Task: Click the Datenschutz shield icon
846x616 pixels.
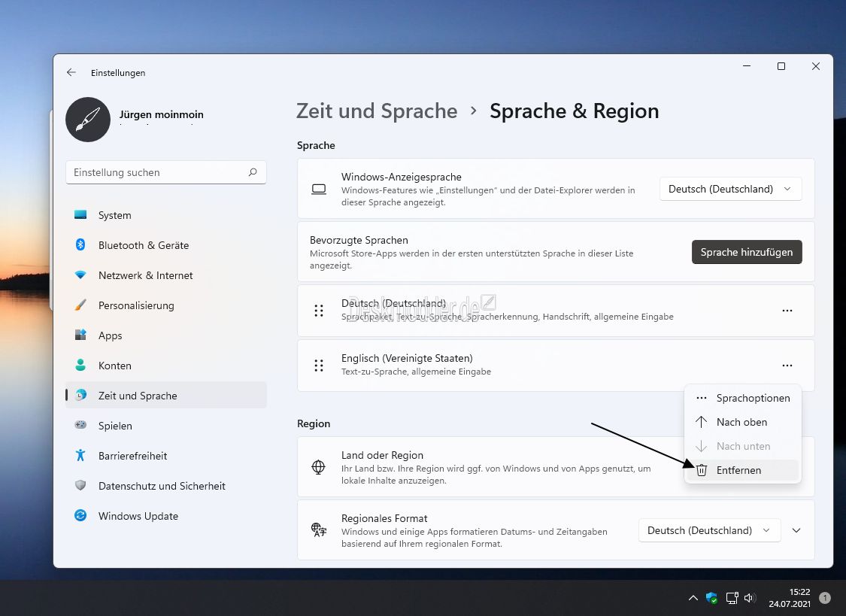Action: pyautogui.click(x=80, y=485)
